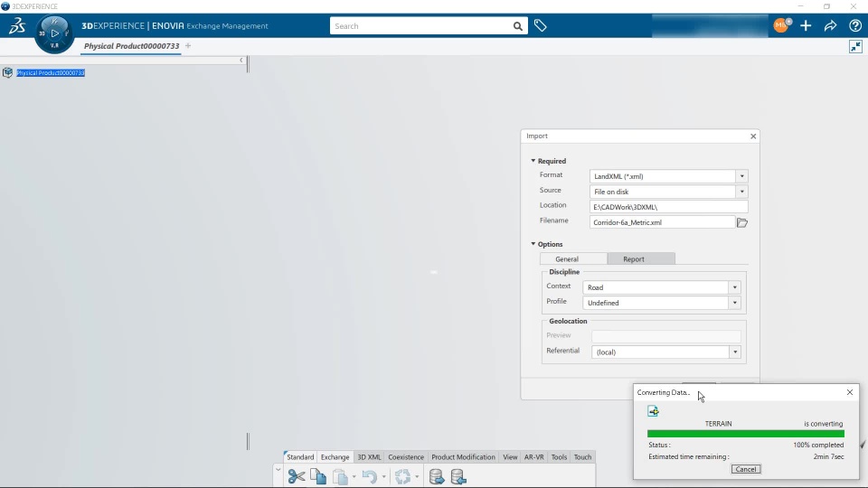Click the Filename input field
The width and height of the screenshot is (868, 488).
662,222
